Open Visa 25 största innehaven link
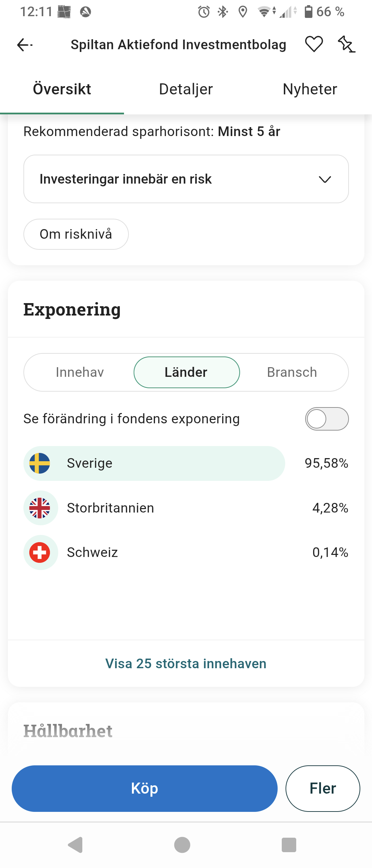This screenshot has width=372, height=868. [186, 663]
